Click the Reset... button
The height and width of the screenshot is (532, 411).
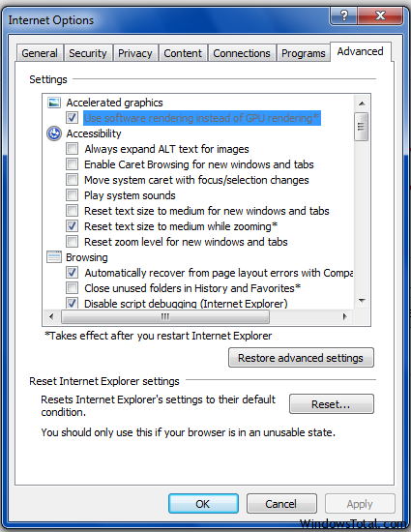click(332, 404)
